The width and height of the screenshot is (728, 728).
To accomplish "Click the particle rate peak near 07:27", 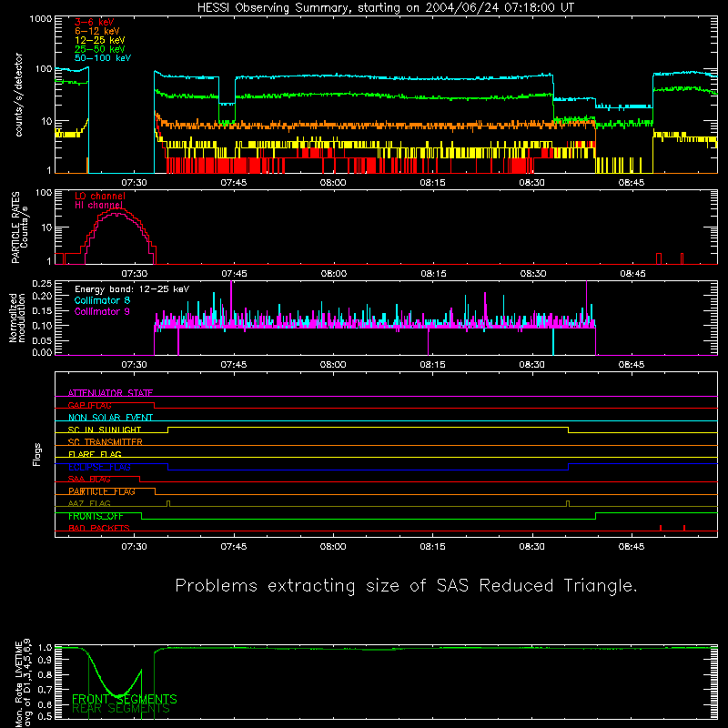I will (x=117, y=210).
